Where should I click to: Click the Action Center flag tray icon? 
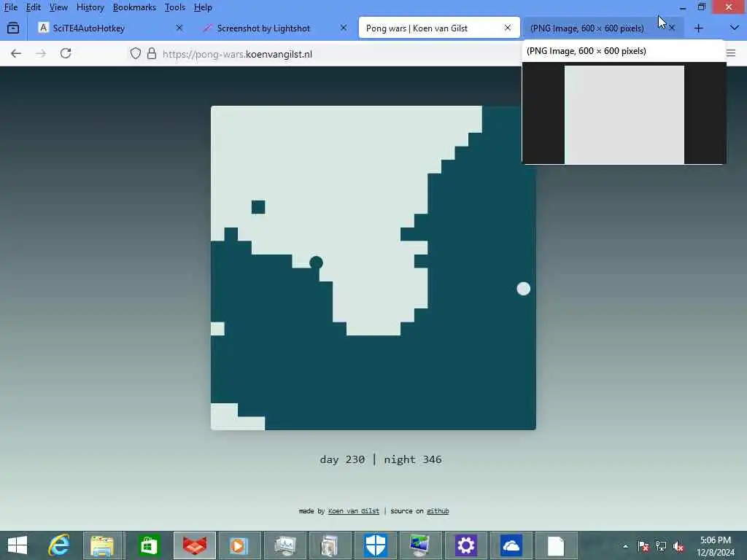643,546
